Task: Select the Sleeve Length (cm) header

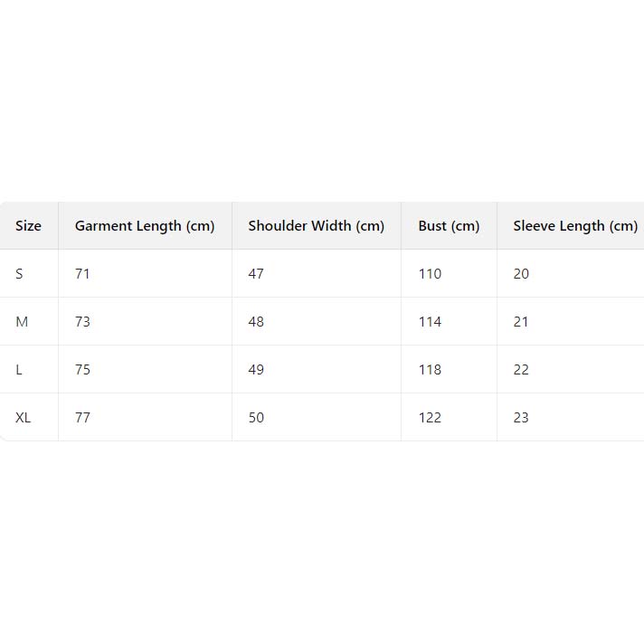Action: pos(575,226)
